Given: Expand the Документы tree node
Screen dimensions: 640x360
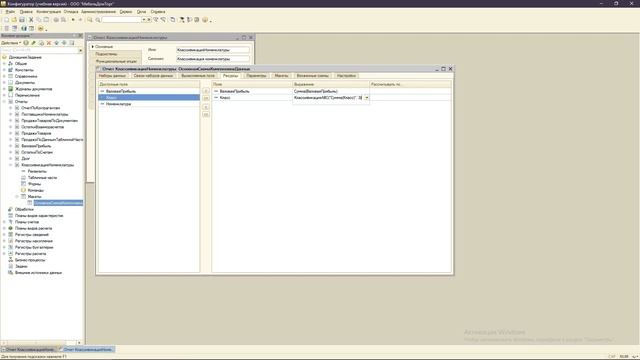Looking at the screenshot, I should (4, 82).
